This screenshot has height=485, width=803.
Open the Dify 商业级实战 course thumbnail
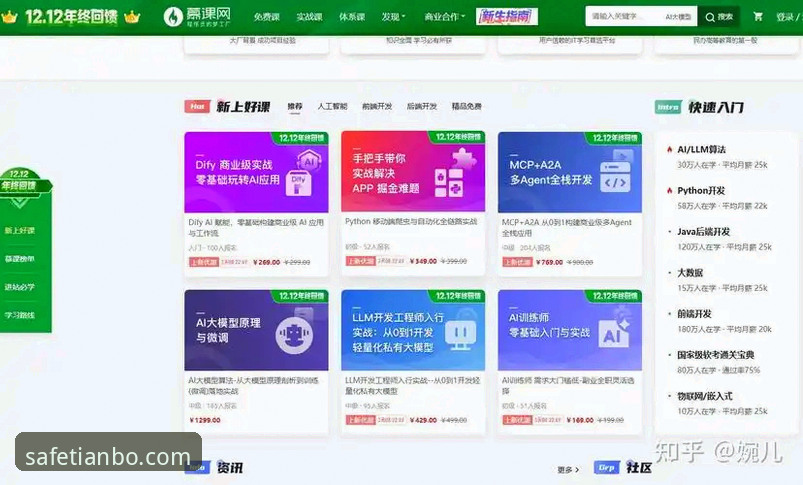coord(256,172)
